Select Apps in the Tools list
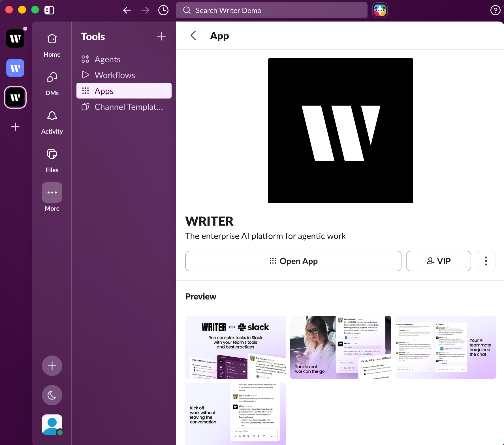This screenshot has width=504, height=445. click(124, 91)
